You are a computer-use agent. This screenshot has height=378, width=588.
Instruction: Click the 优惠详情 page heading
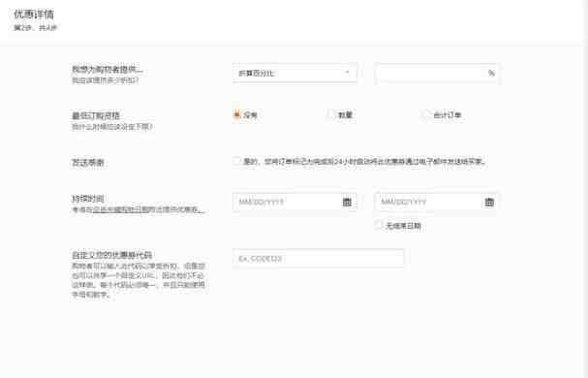click(x=34, y=15)
